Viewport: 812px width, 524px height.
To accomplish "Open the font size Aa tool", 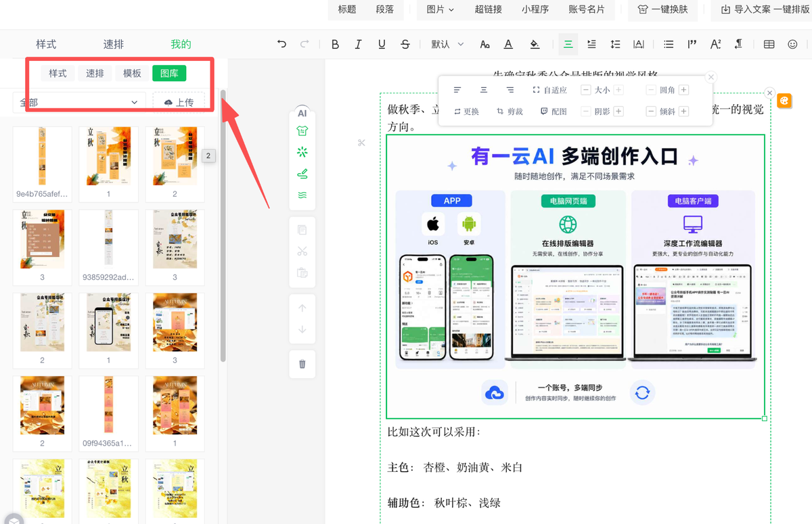I will (484, 45).
